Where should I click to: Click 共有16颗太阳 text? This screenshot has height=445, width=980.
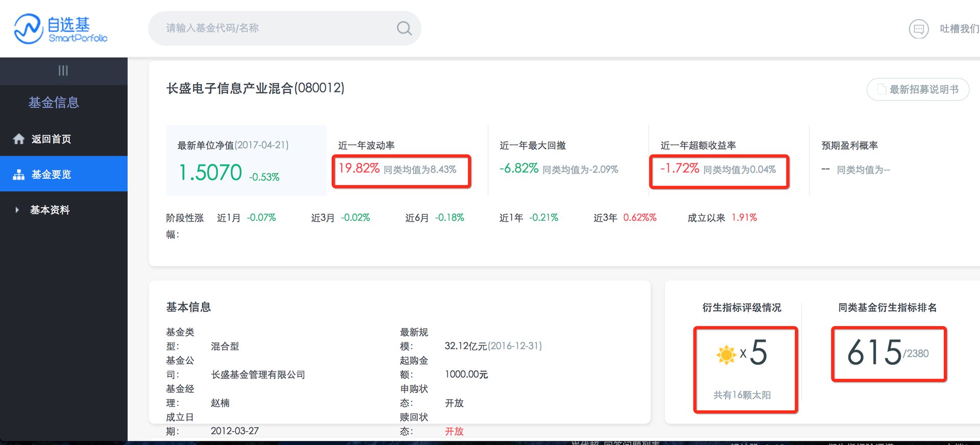click(x=742, y=395)
